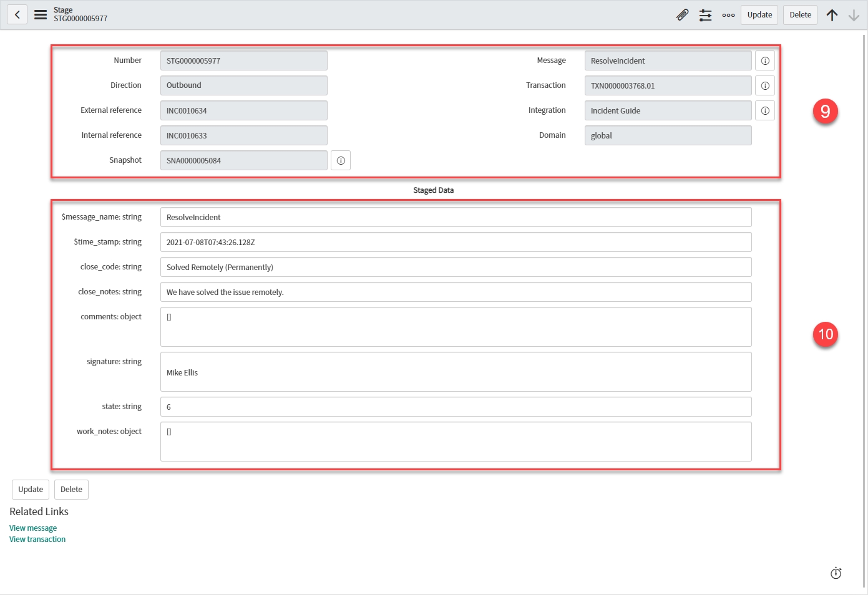The width and height of the screenshot is (868, 595).
Task: Click the Update button in the header
Action: pos(759,15)
